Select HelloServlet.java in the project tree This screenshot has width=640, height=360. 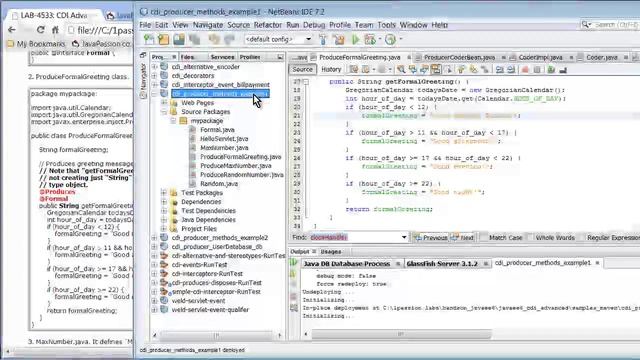coord(224,139)
